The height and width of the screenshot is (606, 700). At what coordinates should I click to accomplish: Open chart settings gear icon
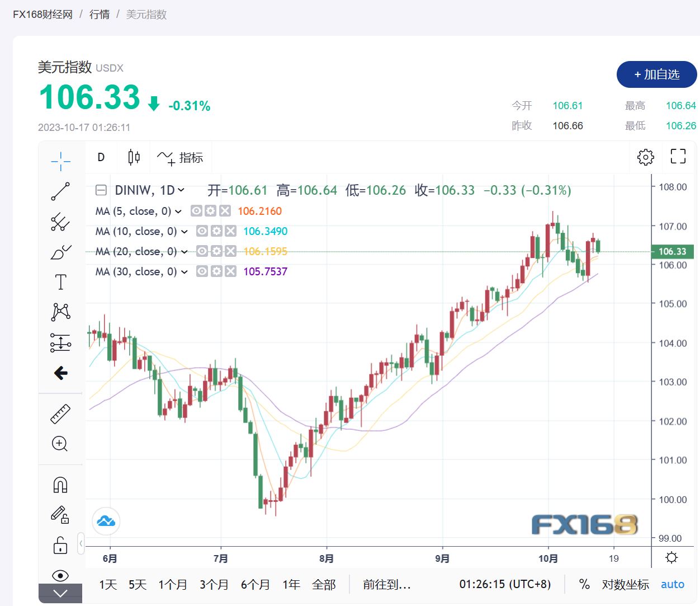point(645,157)
